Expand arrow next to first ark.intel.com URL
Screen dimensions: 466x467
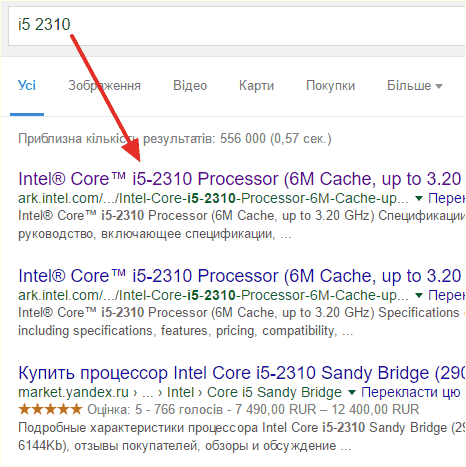point(419,199)
